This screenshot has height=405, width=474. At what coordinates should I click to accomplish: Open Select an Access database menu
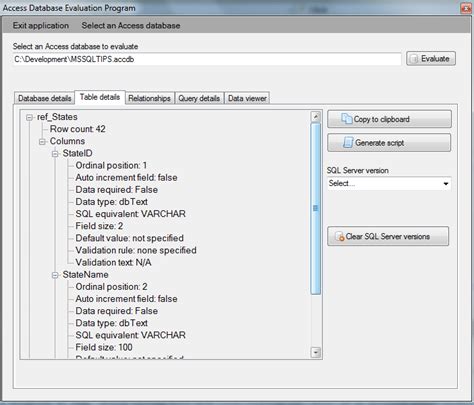131,26
